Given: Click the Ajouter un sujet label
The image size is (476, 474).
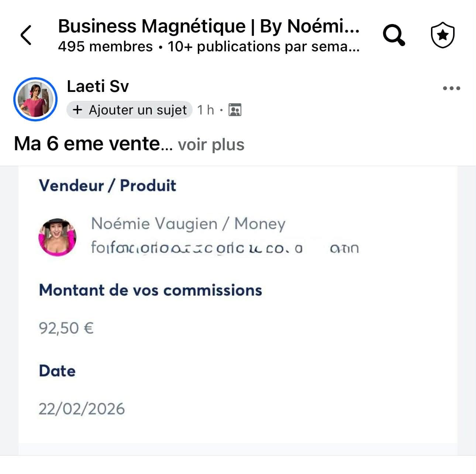Looking at the screenshot, I should pos(138,110).
